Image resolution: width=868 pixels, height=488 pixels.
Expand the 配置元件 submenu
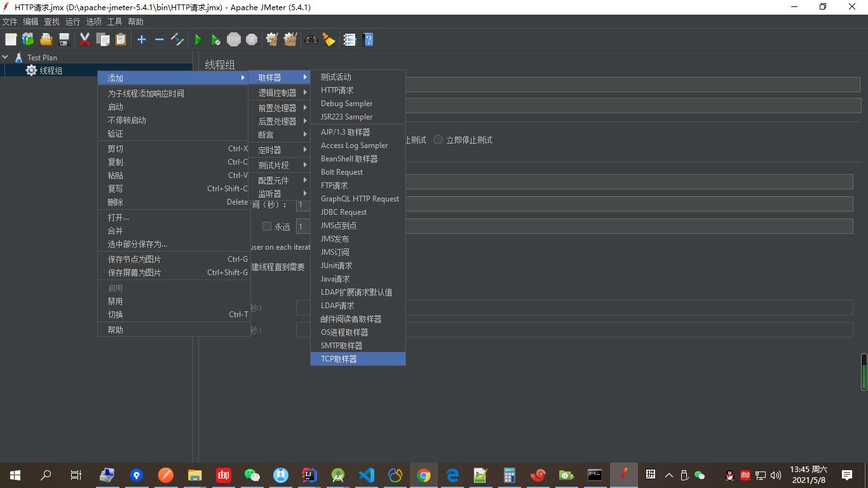tap(279, 180)
